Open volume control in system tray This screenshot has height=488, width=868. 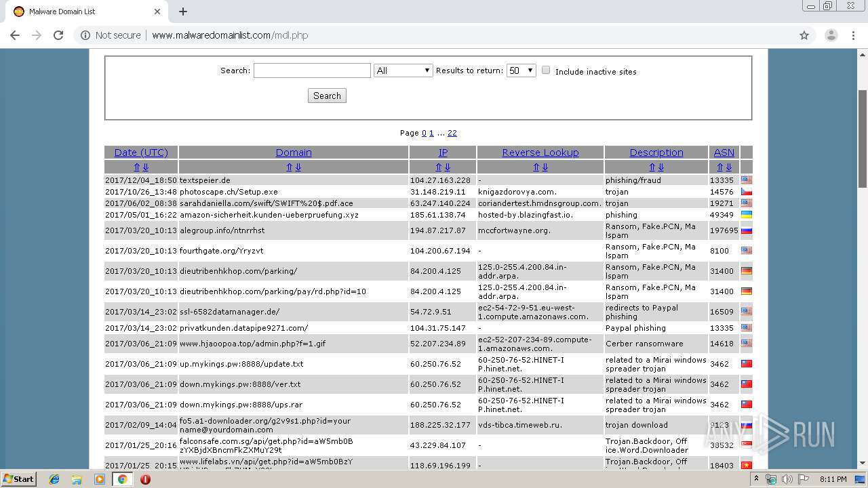(787, 479)
